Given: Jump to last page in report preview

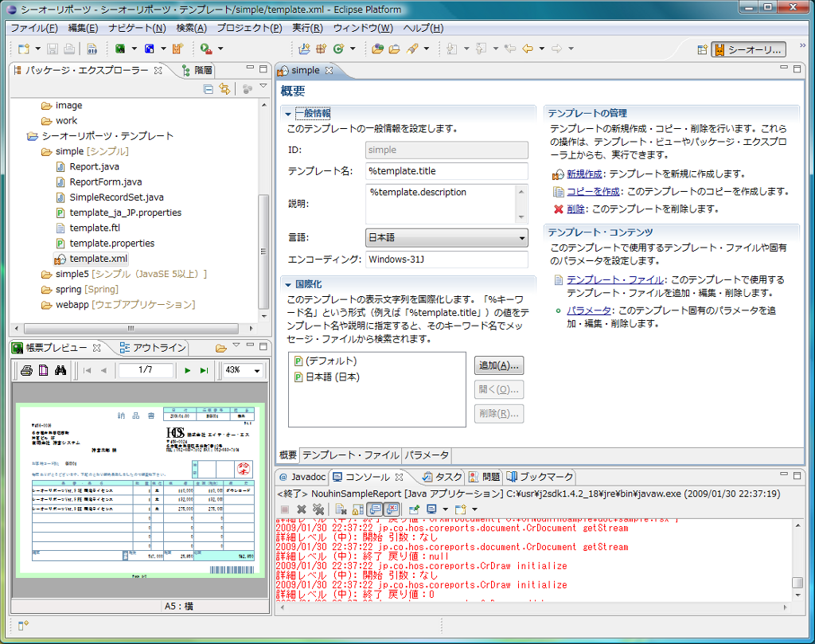Looking at the screenshot, I should (205, 371).
